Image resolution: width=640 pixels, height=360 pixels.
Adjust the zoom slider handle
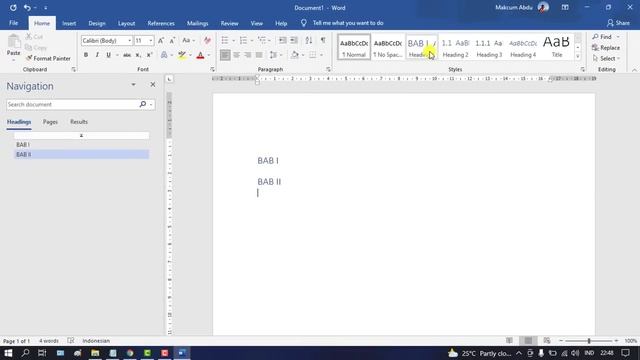pos(589,340)
